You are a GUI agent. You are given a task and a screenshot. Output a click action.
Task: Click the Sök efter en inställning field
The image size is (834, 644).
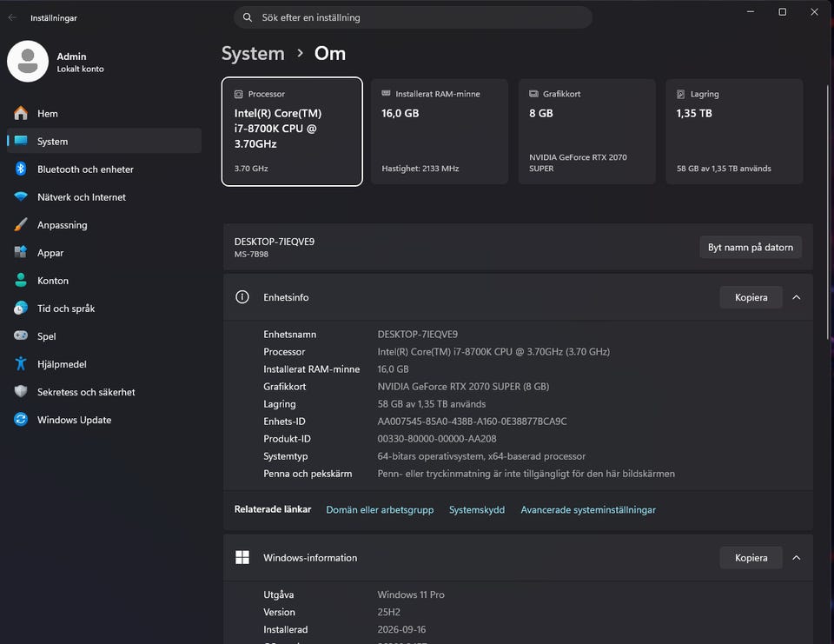413,17
